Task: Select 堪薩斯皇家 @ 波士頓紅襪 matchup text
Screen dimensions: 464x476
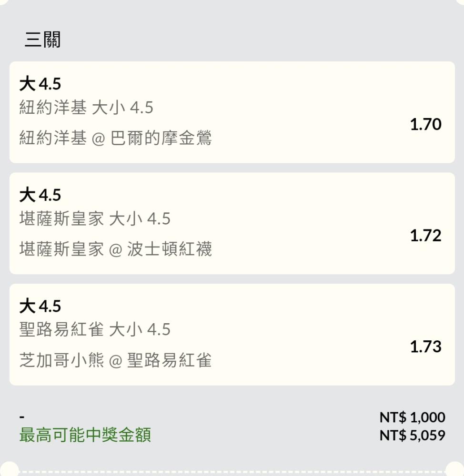Action: (x=115, y=249)
